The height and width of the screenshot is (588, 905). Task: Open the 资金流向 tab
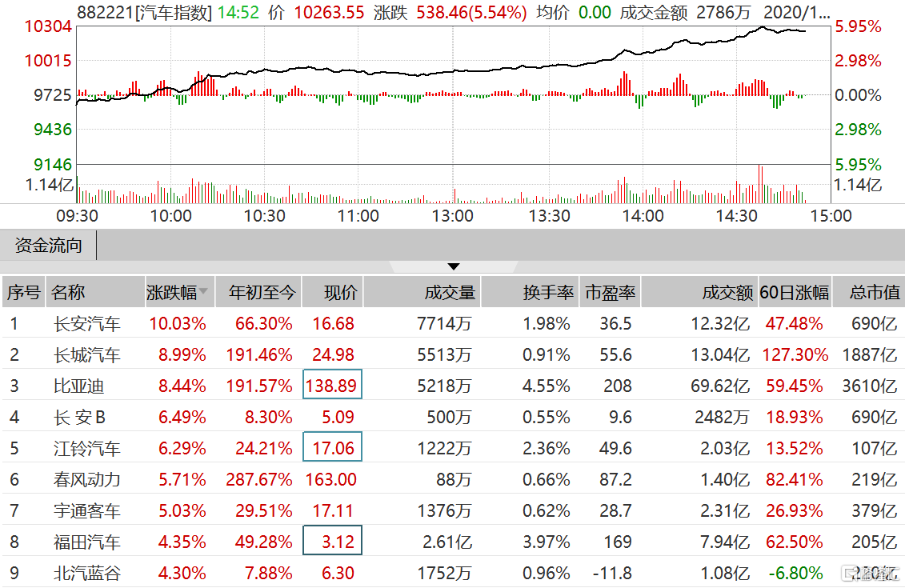pos(48,246)
